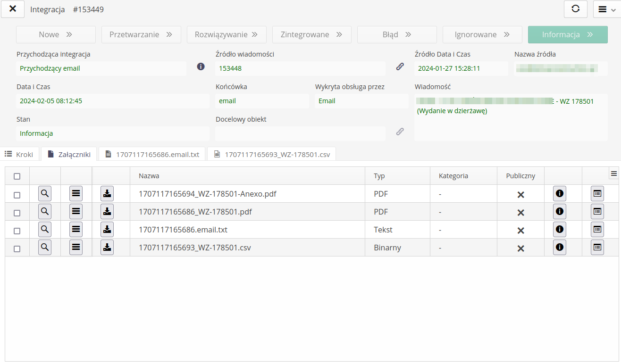Click info icon beside Przychodząca integracja

tap(201, 66)
